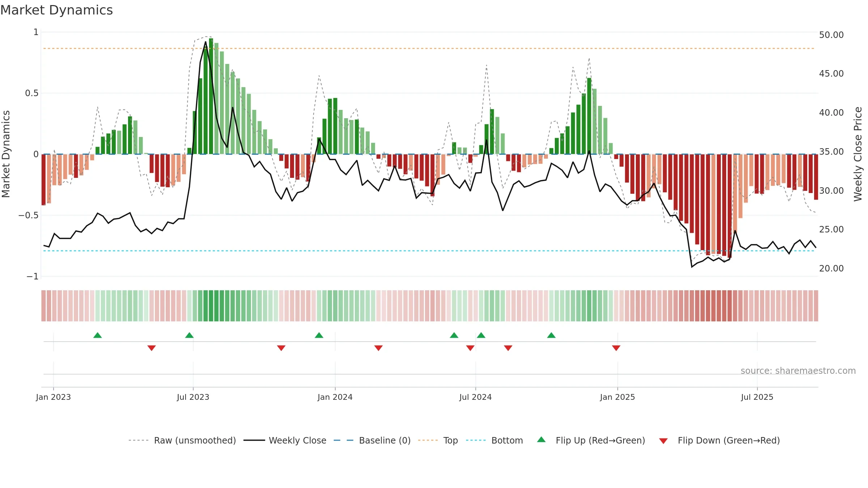Click the green flip-up triangle just after Jul 2024
This screenshot has height=488, width=868.
(x=481, y=335)
